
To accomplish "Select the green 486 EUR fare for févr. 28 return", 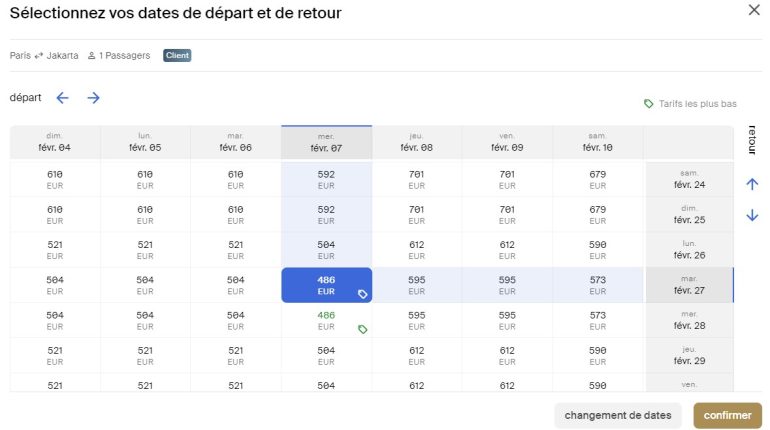I will [326, 321].
